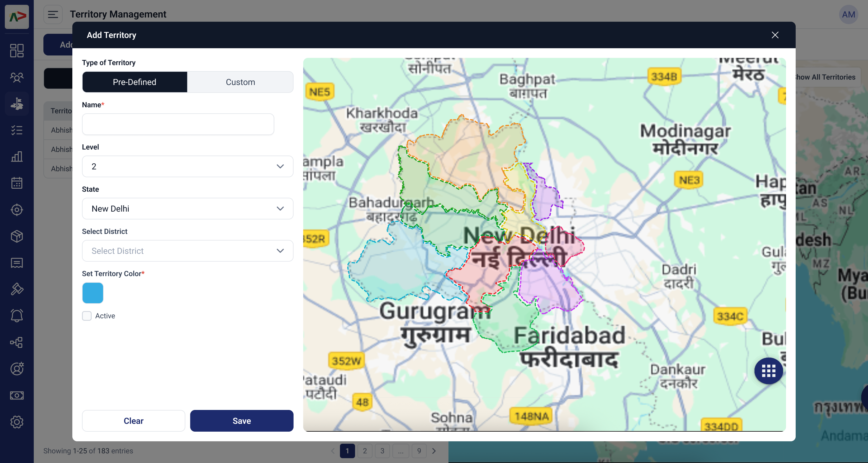Viewport: 868px width, 463px height.
Task: Open the blue territory color swatch
Action: (93, 293)
